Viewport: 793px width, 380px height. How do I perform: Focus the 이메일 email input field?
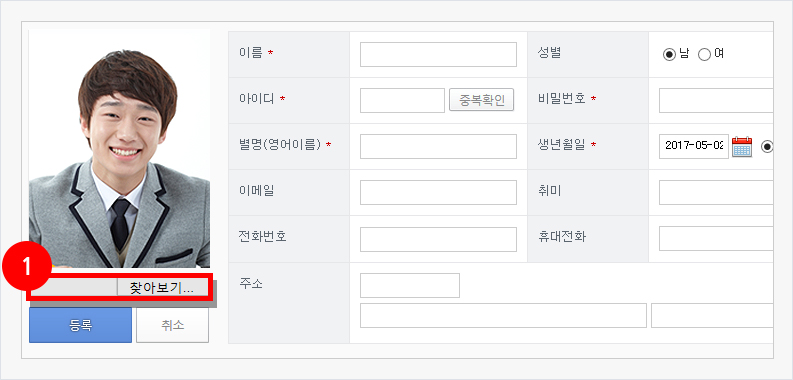[x=438, y=192]
